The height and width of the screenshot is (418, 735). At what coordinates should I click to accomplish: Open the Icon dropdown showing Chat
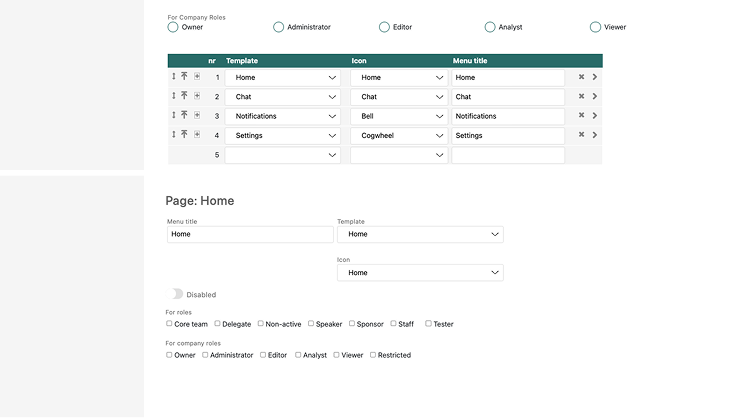pos(399,97)
